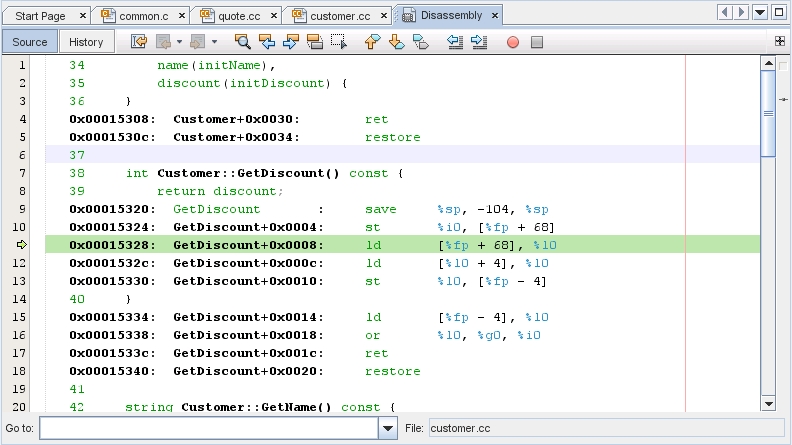Image resolution: width=792 pixels, height=445 pixels.
Task: Click the maximize editor window icon
Action: click(779, 12)
